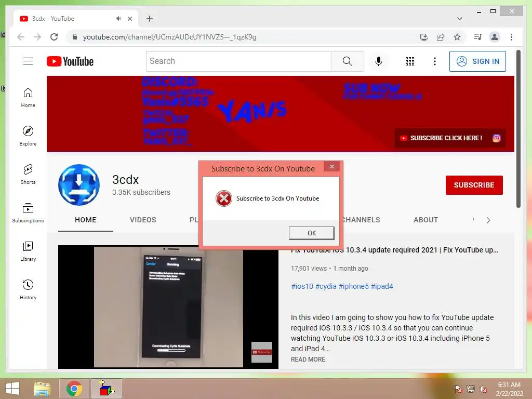532x399 pixels.
Task: Click the colored blocks app in taskbar
Action: pos(107,389)
